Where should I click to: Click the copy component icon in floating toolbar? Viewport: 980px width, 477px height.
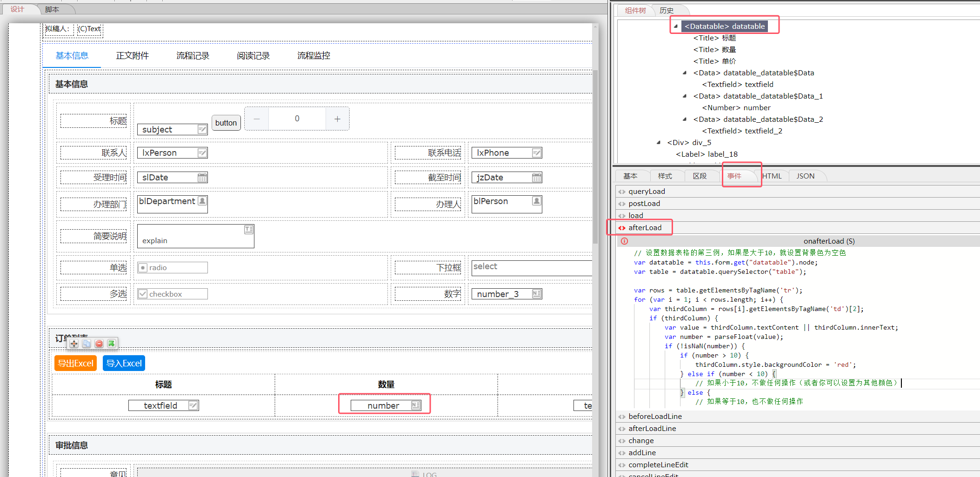point(87,344)
